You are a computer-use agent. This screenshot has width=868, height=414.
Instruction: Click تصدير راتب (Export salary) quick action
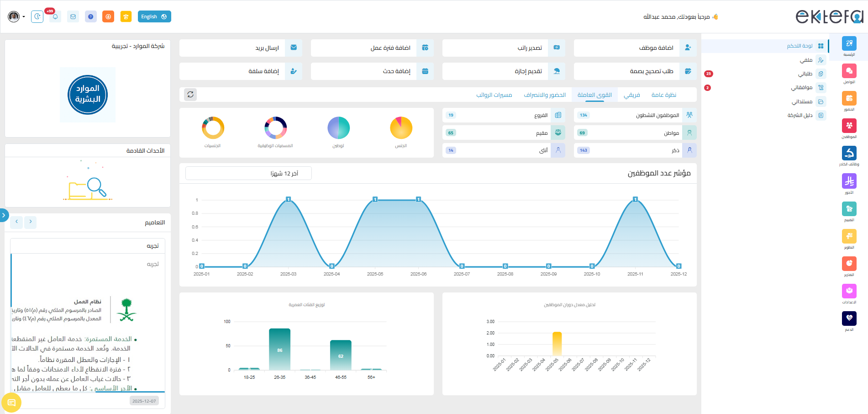coord(504,48)
